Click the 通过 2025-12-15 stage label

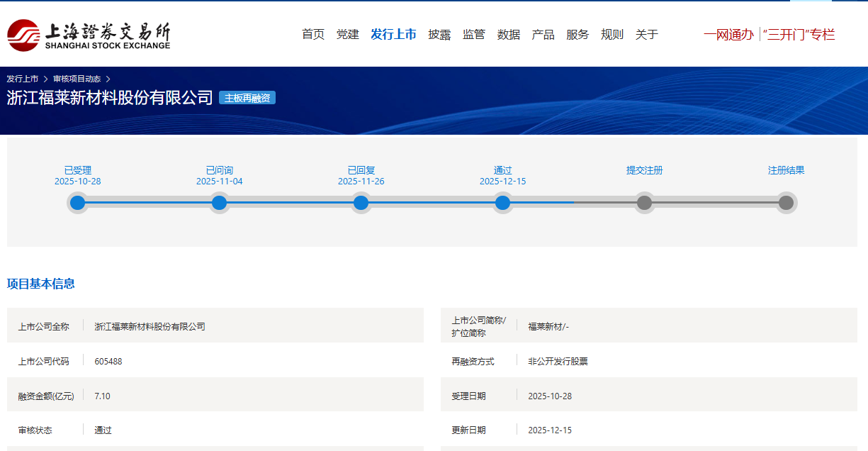click(503, 176)
